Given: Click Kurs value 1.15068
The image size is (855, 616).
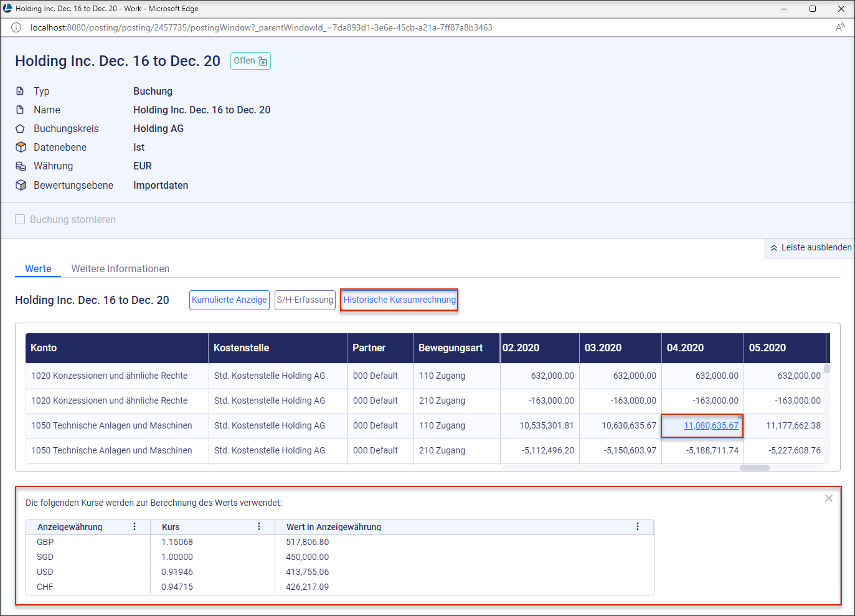Looking at the screenshot, I should coord(177,542).
